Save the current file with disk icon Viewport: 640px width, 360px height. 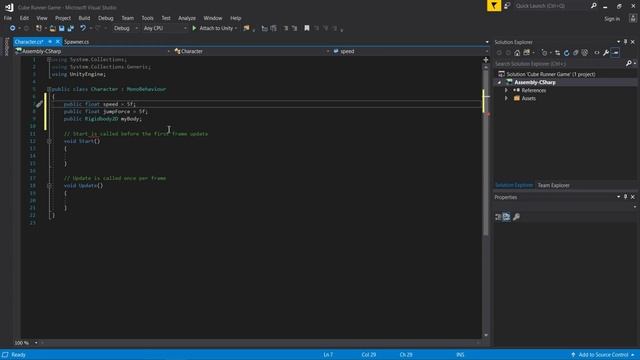pyautogui.click(x=62, y=28)
